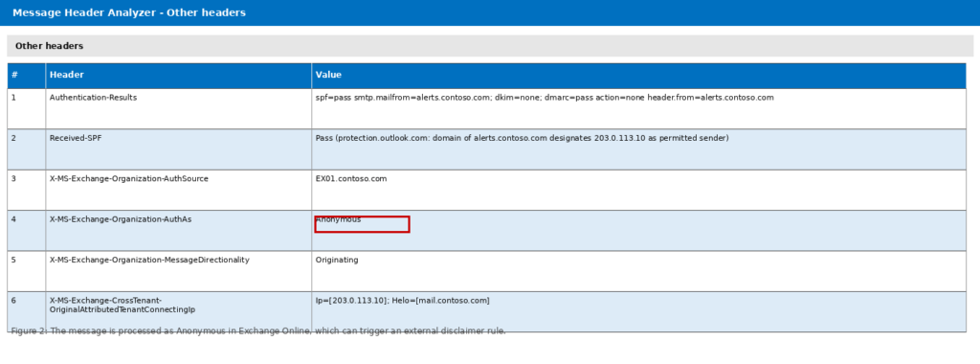
Task: Select the X-MS-Exchange-Organization-AuthAs header cell
Action: click(x=179, y=231)
